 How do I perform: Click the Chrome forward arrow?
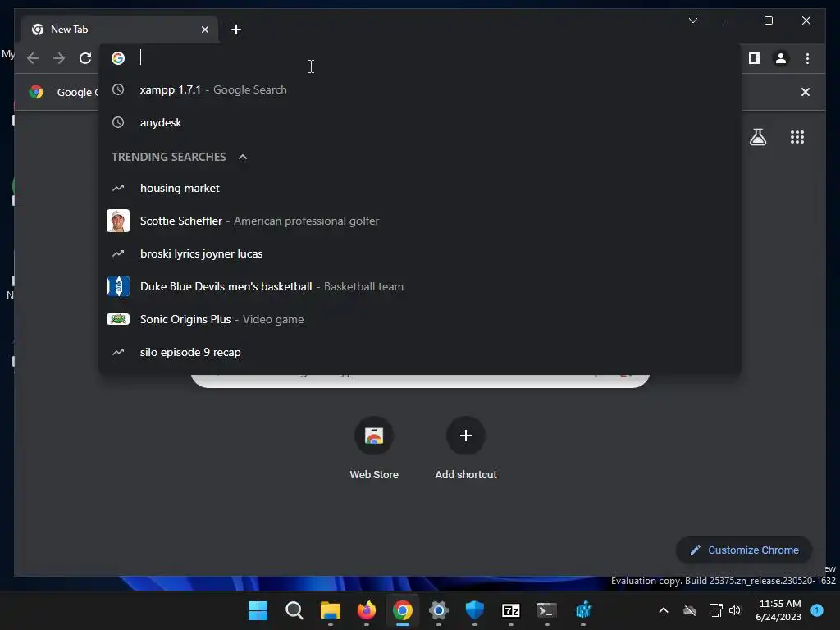point(59,58)
